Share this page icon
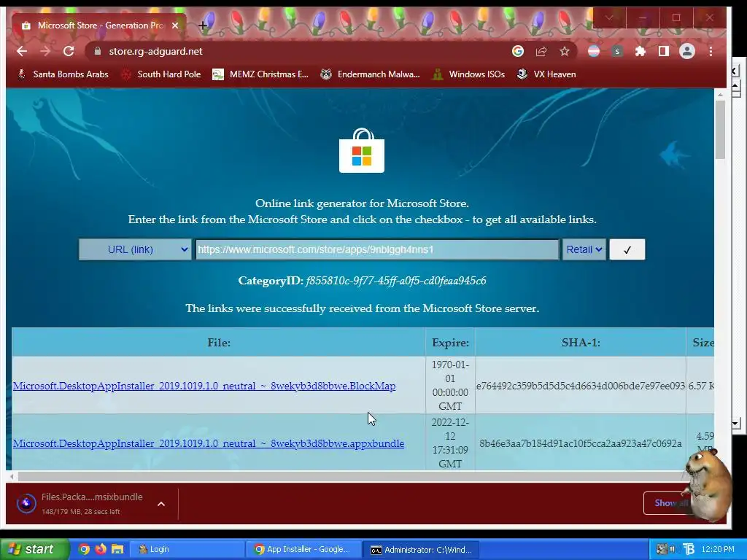This screenshot has width=747, height=560. [x=541, y=52]
